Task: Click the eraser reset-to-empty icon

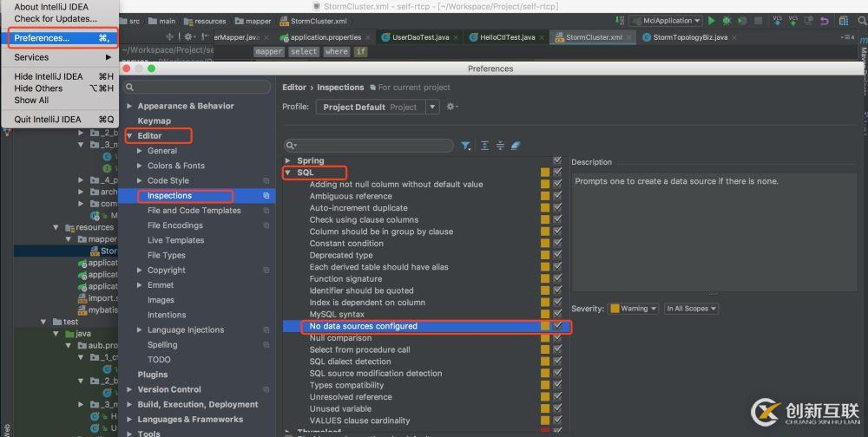Action: pyautogui.click(x=516, y=146)
